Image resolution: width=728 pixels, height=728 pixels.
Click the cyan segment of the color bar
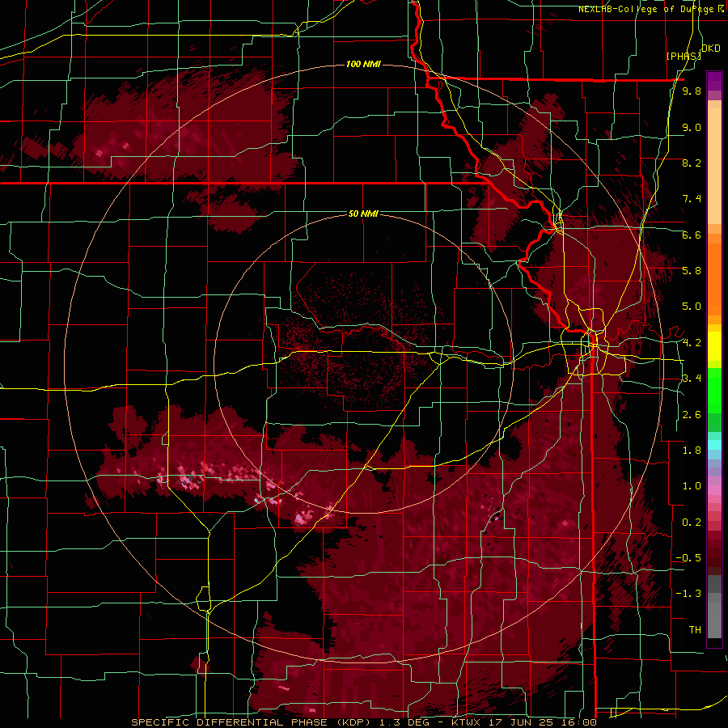714,444
